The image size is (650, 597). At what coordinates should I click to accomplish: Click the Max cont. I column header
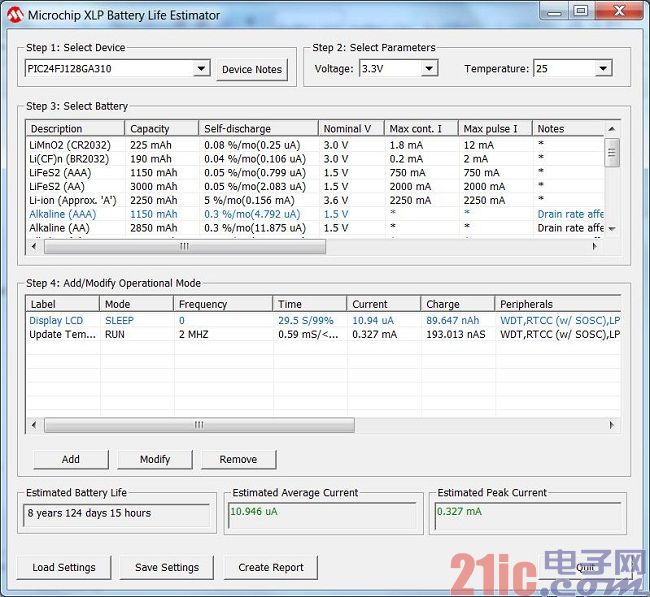pos(421,129)
